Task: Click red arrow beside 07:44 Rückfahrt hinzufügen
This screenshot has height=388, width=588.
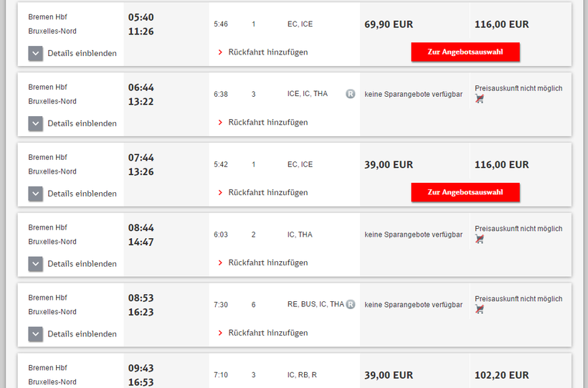Action: click(220, 192)
